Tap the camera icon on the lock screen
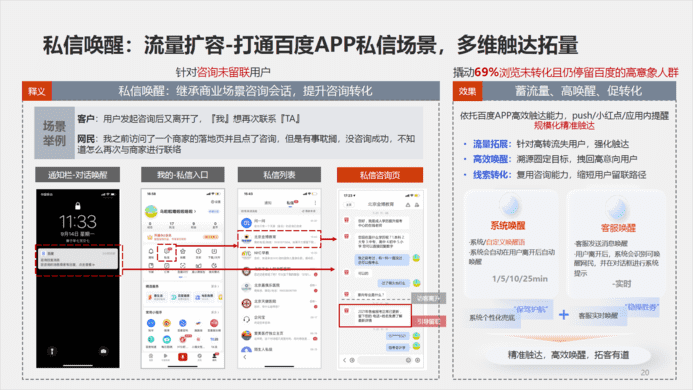This screenshot has width=693, height=390. click(103, 351)
